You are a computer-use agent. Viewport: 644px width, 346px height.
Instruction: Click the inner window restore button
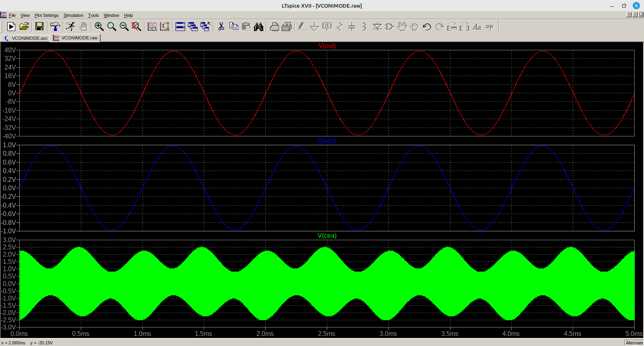pyautogui.click(x=635, y=14)
